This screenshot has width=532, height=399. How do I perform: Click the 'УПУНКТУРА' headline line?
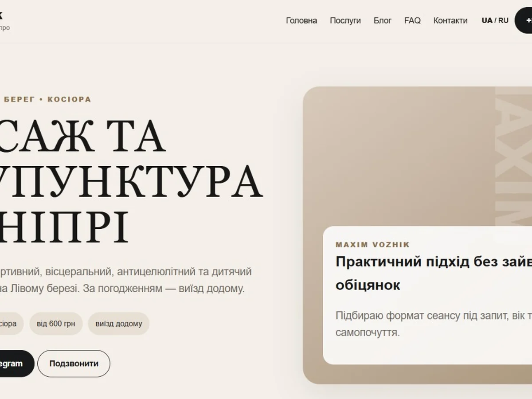pos(131,182)
